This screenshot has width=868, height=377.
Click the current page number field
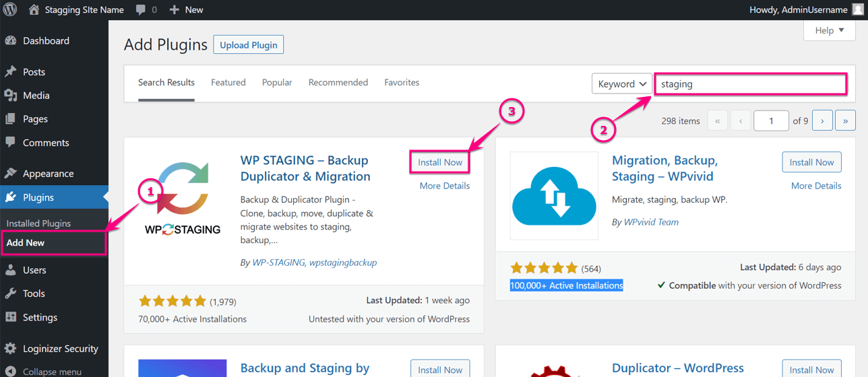pyautogui.click(x=771, y=121)
